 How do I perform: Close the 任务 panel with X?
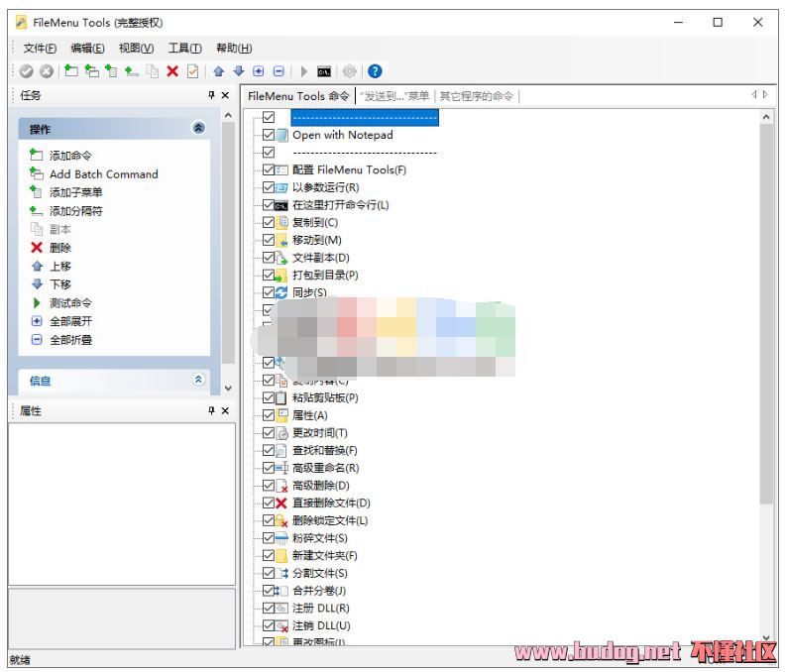(225, 95)
